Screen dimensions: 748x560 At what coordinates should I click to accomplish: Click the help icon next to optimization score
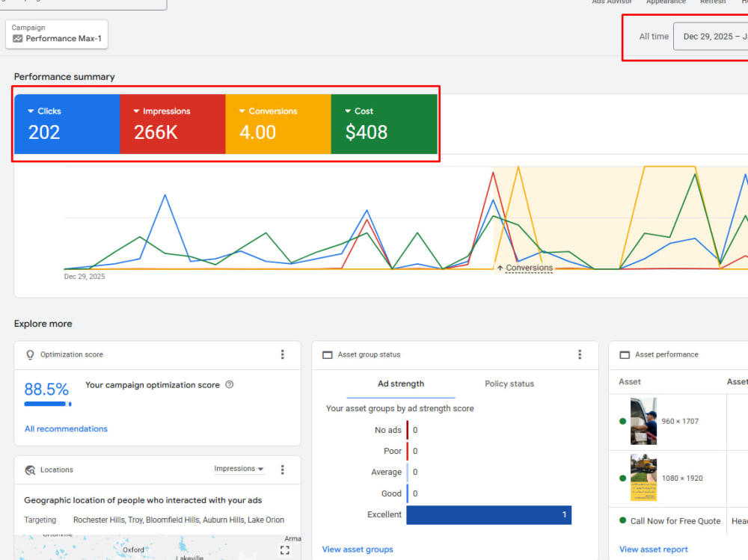[230, 384]
